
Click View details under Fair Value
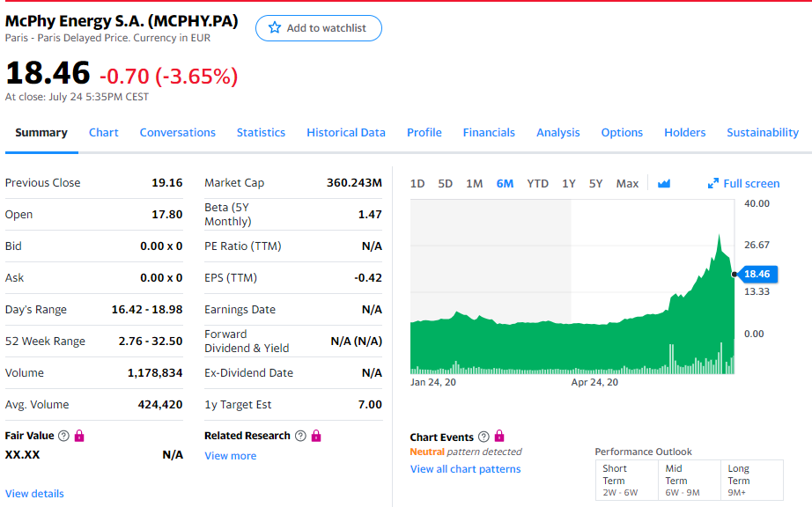tap(34, 494)
